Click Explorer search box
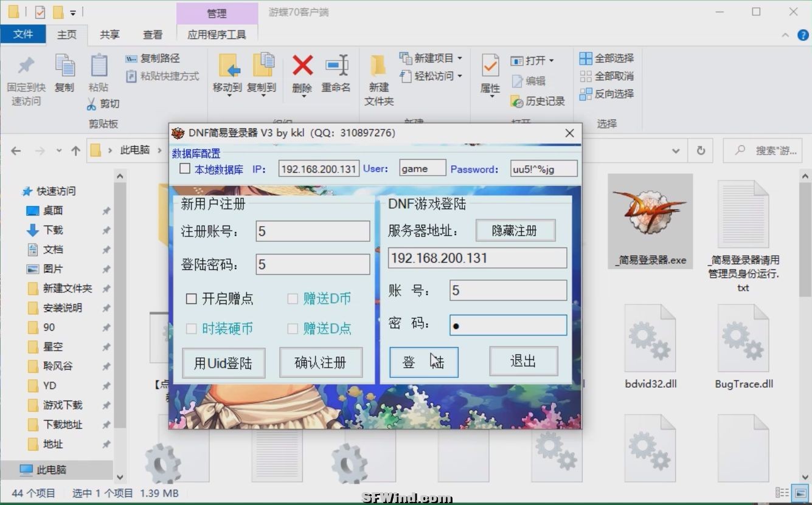The width and height of the screenshot is (812, 505). (763, 151)
